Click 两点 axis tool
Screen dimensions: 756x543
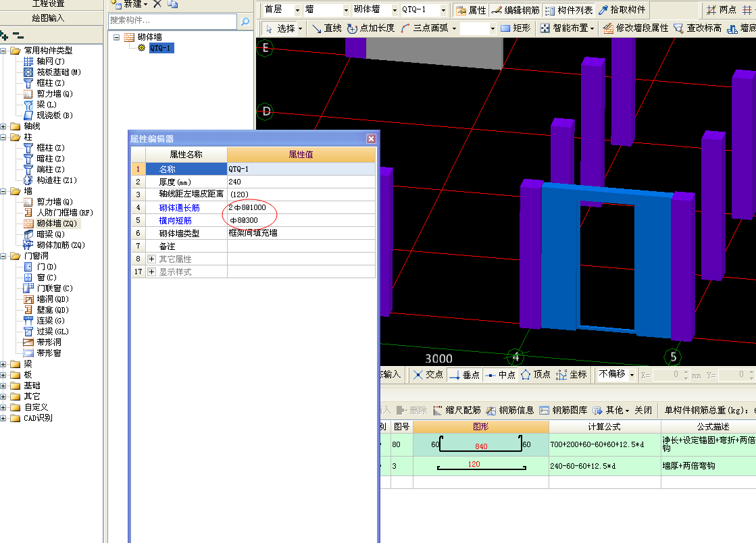coord(722,10)
